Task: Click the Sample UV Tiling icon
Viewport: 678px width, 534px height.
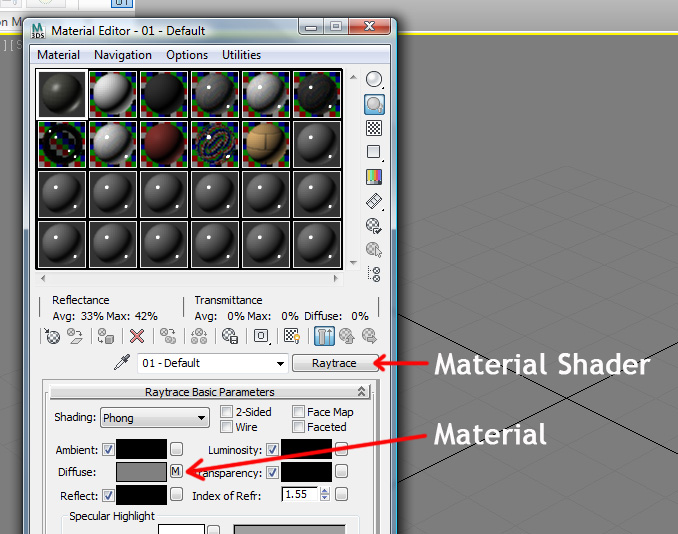Action: pyautogui.click(x=374, y=152)
